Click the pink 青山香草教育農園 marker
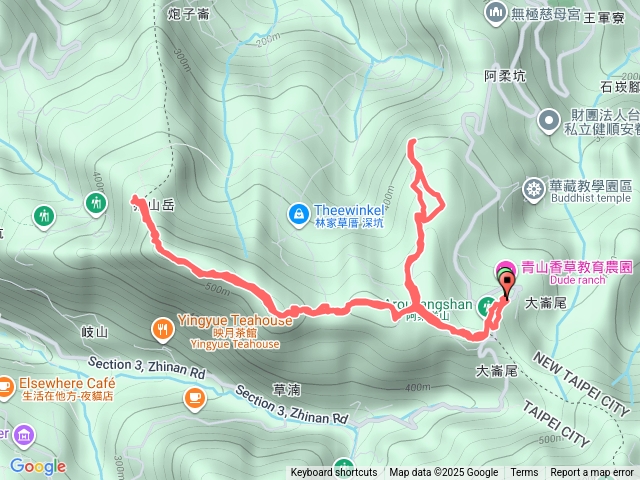The height and width of the screenshot is (480, 640). (x=504, y=269)
